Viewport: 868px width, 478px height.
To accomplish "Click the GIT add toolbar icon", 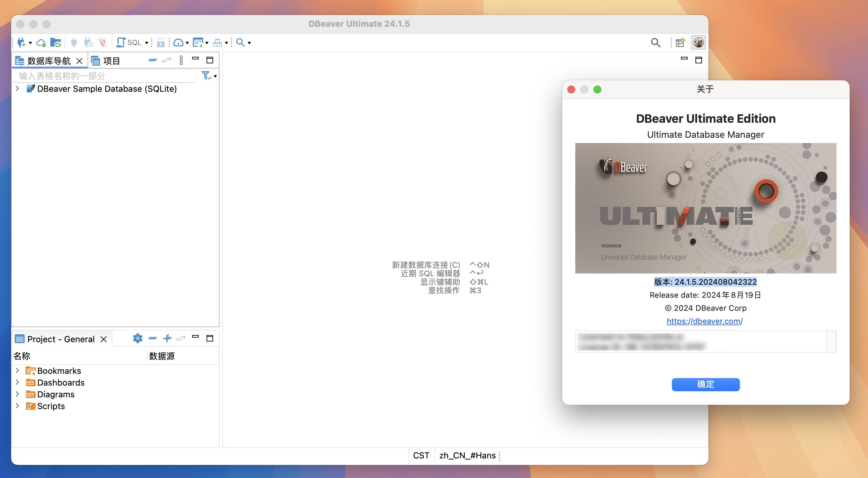I will (x=198, y=43).
